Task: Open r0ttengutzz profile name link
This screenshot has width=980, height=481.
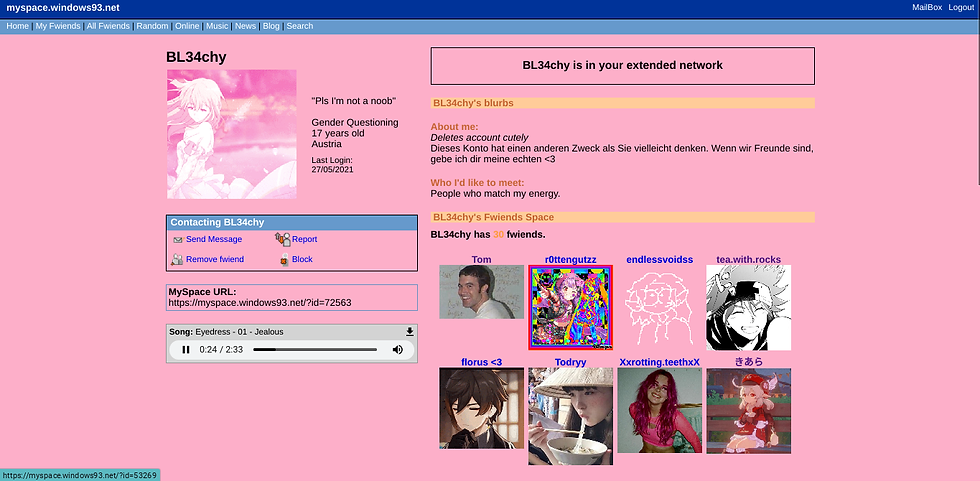Action: 571,259
